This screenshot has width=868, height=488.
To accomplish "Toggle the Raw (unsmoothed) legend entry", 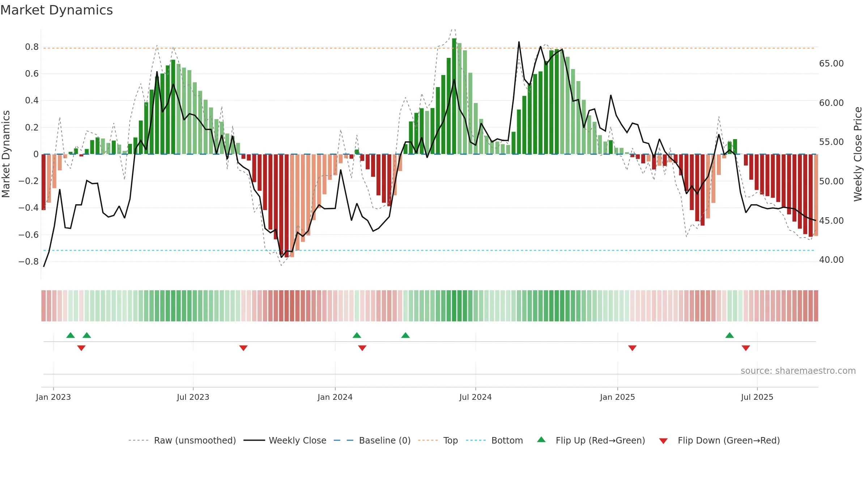I will click(x=182, y=440).
